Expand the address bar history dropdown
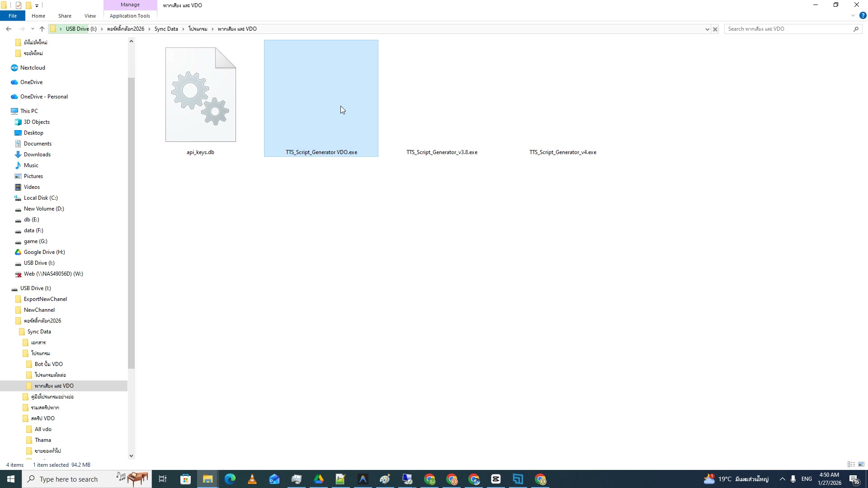This screenshot has height=488, width=868. click(708, 29)
